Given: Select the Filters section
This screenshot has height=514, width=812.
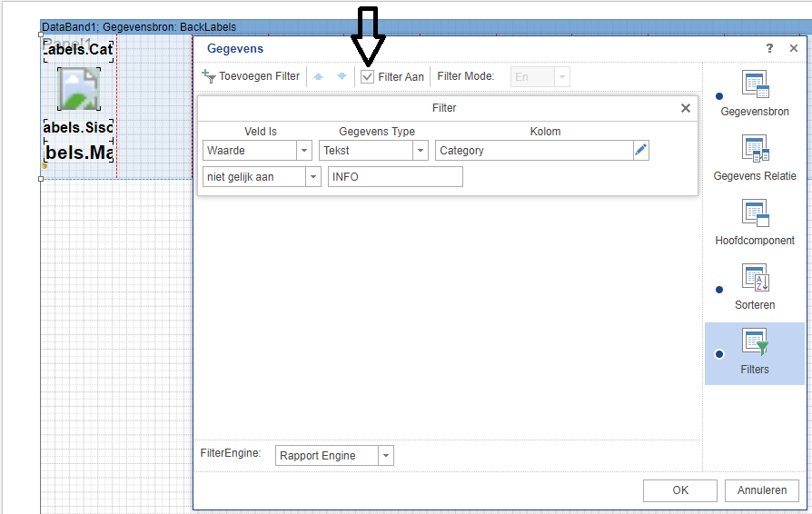Looking at the screenshot, I should click(x=755, y=352).
